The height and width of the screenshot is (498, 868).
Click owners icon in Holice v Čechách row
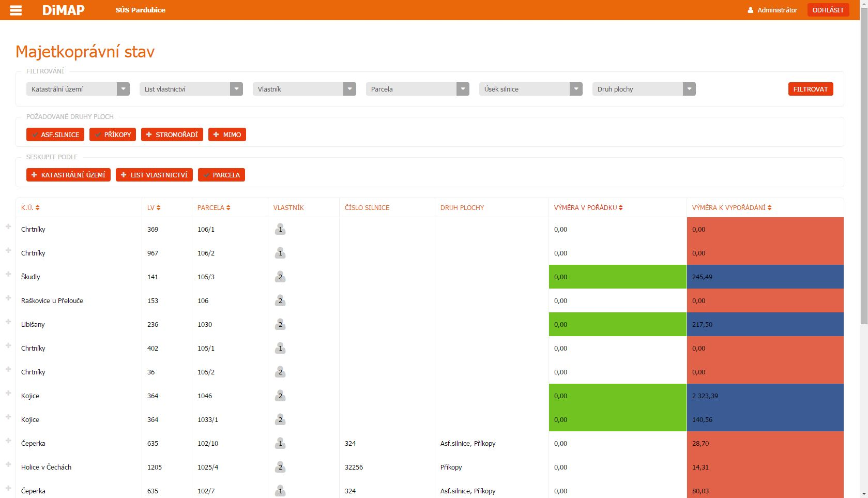point(280,467)
